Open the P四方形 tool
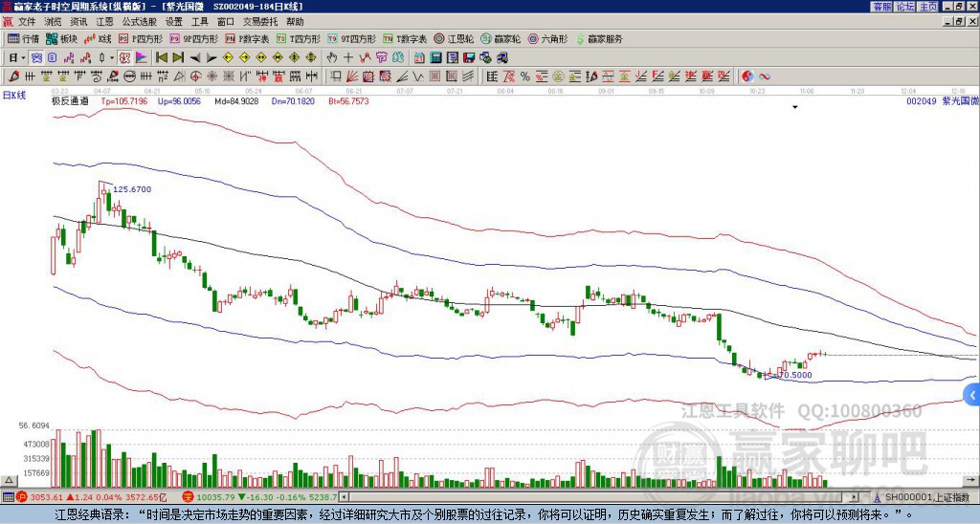Screen dimensions: 980x524 141,38
